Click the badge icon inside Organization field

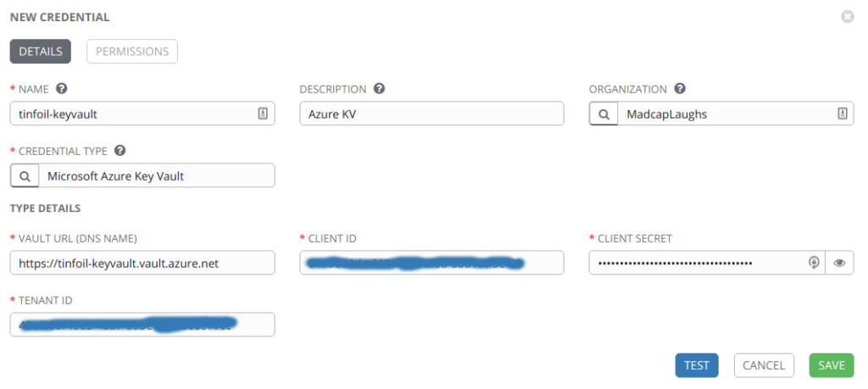pos(842,114)
